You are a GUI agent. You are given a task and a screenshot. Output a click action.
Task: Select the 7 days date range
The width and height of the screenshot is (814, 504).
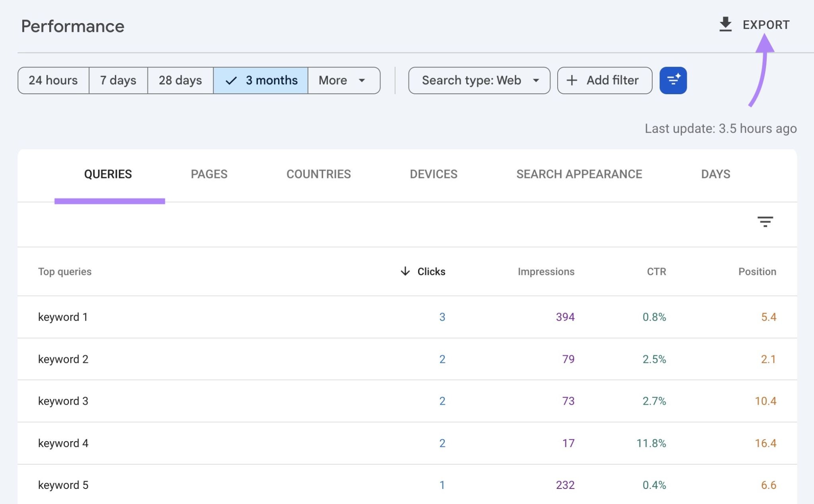[x=118, y=80]
